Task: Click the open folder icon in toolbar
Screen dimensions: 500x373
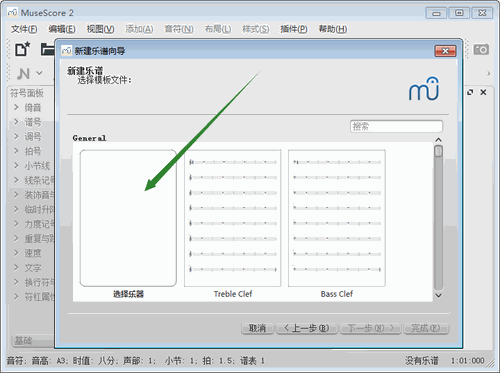Action: click(x=48, y=49)
